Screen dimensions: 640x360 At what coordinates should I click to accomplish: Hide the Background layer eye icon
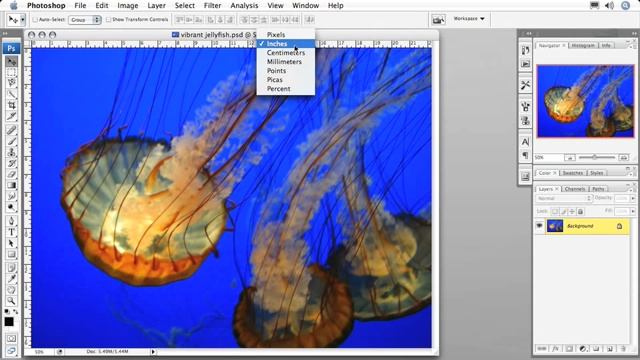point(539,226)
